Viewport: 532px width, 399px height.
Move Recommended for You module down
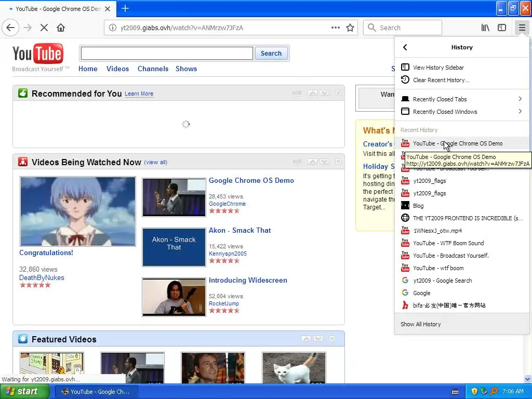point(324,93)
